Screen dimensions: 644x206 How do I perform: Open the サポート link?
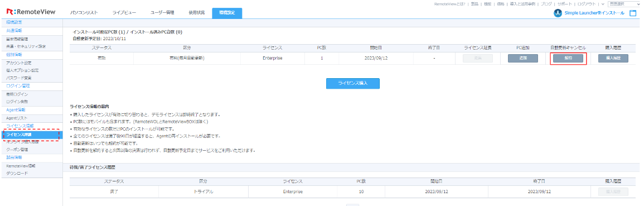click(x=564, y=4)
